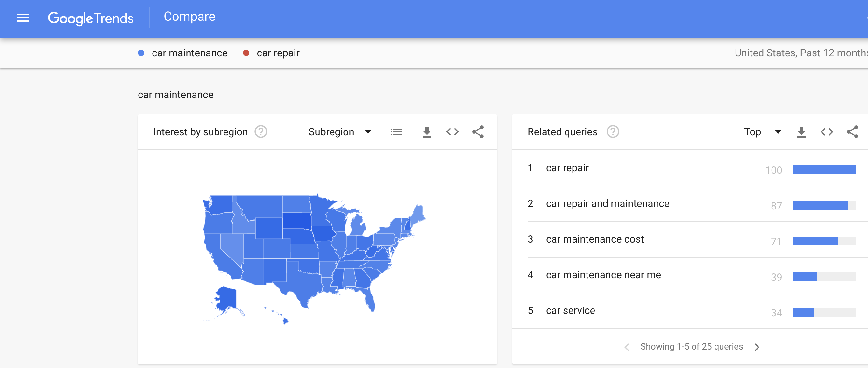The image size is (868, 368).
Task: Download the Related queries data
Action: (x=802, y=132)
